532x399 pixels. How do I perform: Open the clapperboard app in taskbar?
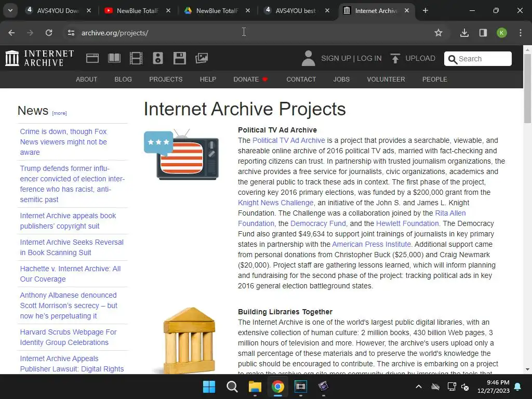coord(323,387)
